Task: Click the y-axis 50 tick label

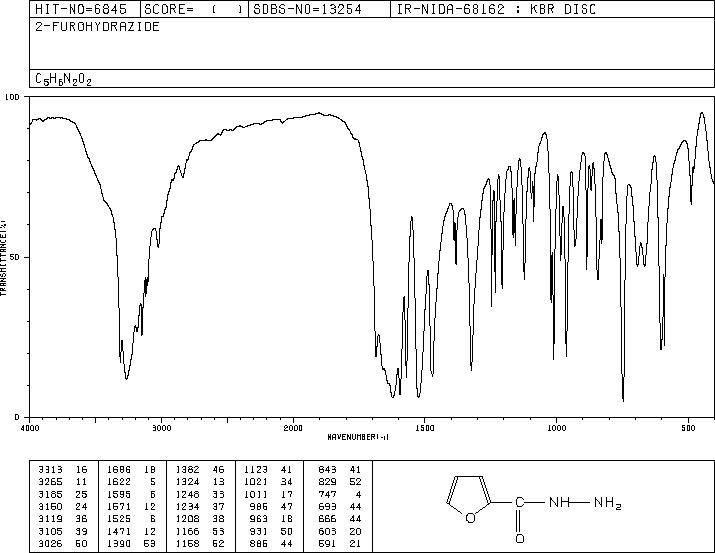Action: tap(16, 257)
